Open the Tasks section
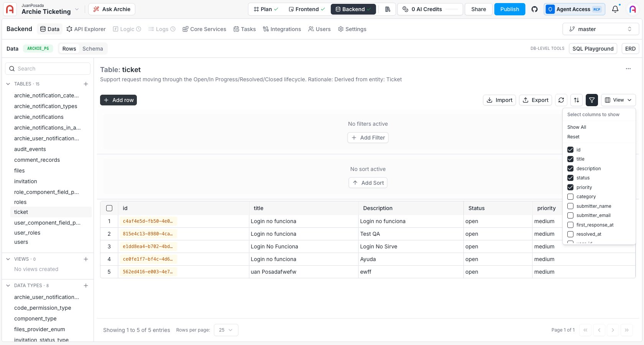This screenshot has height=345, width=644. (245, 29)
